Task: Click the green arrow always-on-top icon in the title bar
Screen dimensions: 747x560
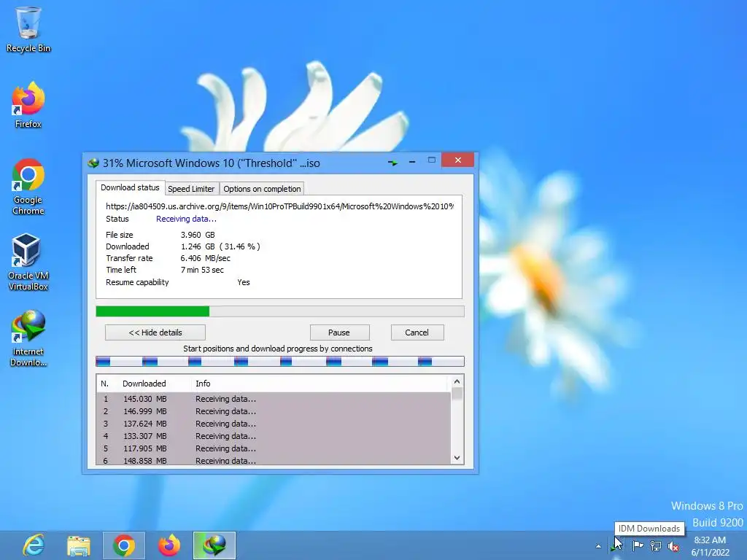Action: [x=392, y=163]
